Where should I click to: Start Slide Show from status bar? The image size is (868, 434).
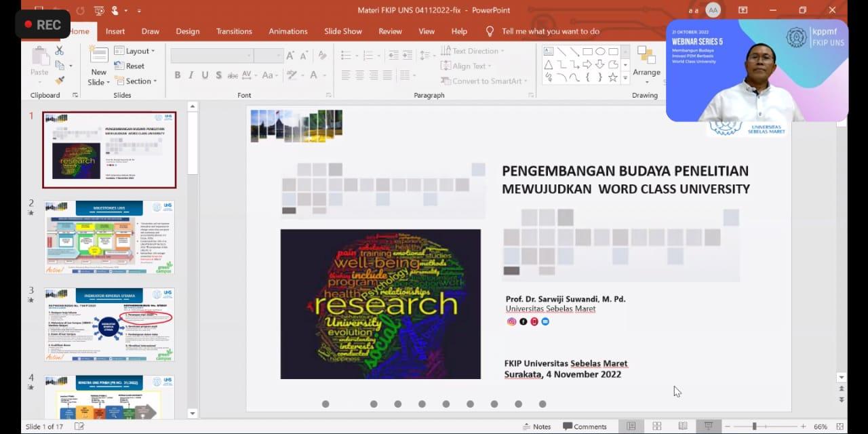pyautogui.click(x=708, y=426)
